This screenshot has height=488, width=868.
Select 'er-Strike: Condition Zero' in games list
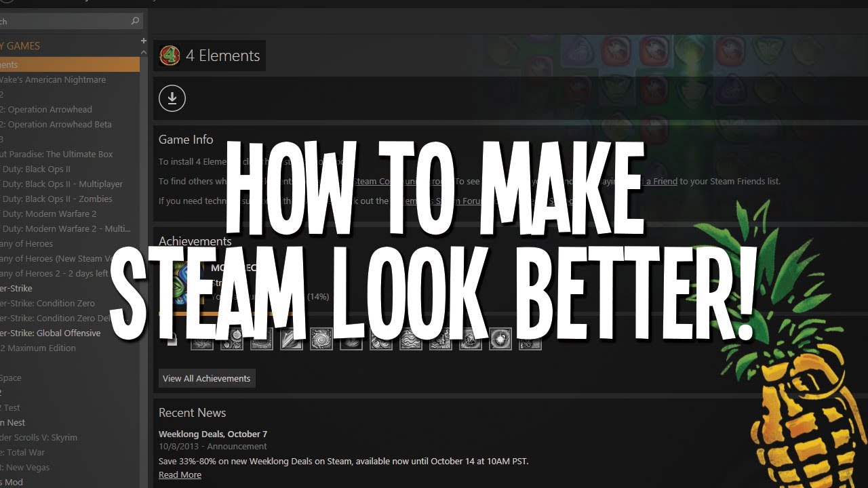pyautogui.click(x=47, y=303)
